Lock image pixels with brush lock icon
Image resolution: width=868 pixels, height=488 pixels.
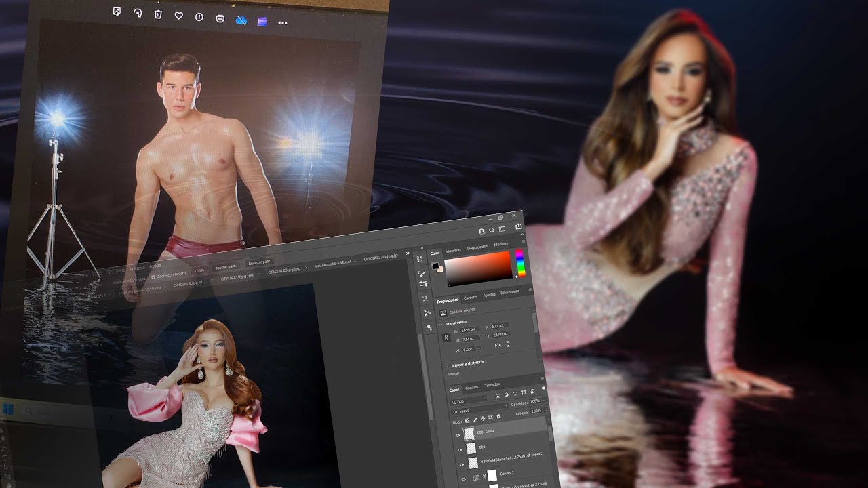coord(475,420)
